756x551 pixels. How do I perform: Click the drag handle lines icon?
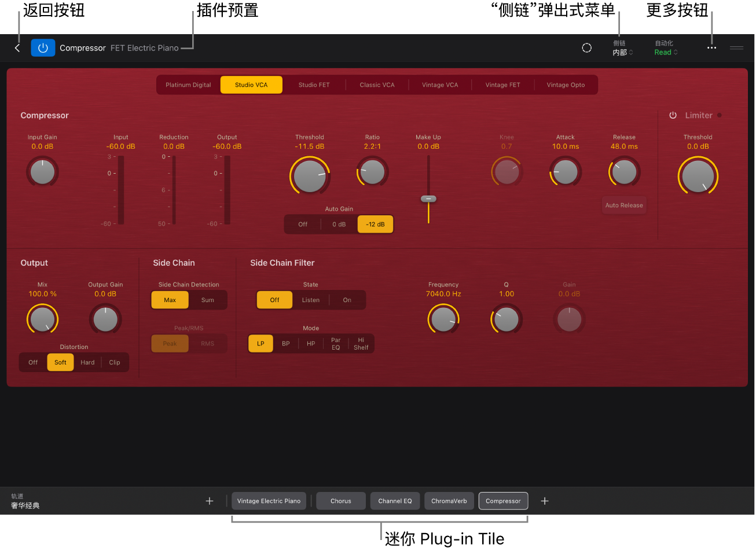(736, 48)
